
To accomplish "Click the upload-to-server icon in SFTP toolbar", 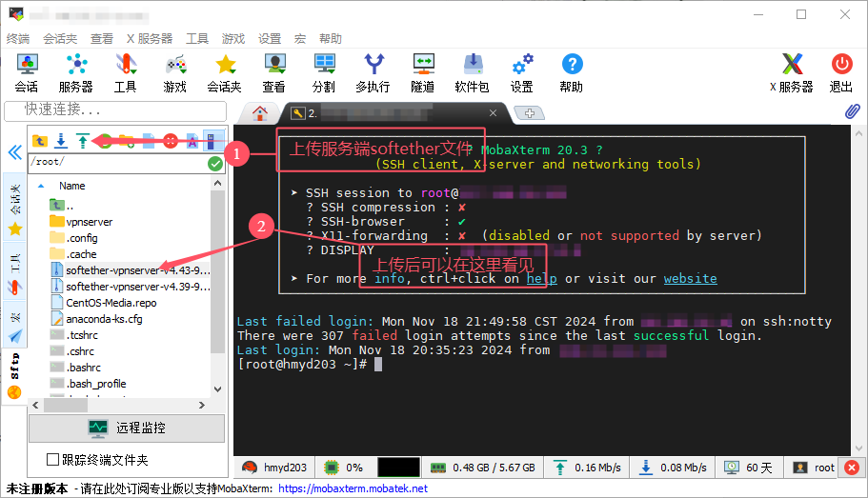I will pyautogui.click(x=83, y=141).
